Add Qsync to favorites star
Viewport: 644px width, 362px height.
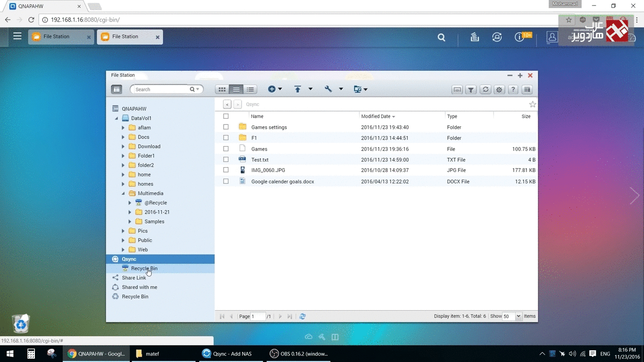coord(533,104)
